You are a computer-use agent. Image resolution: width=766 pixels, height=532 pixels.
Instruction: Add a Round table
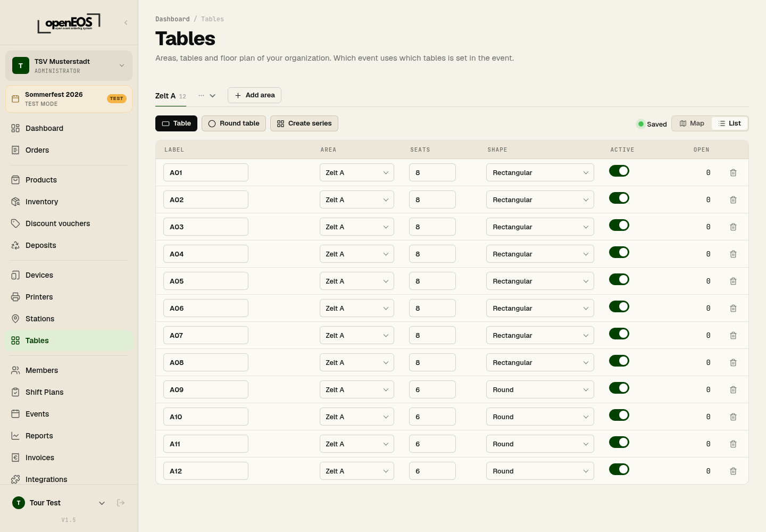click(x=234, y=123)
